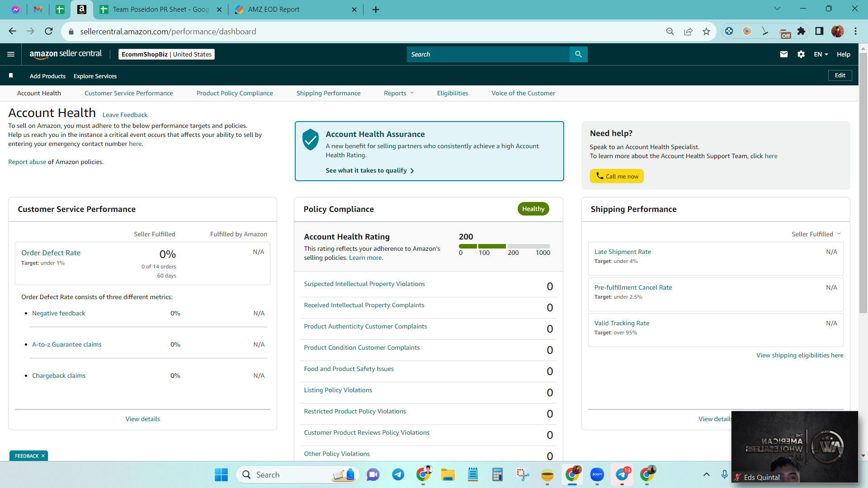Screen dimensions: 868x488
Task: Open Zoom from the taskbar
Action: 597,474
